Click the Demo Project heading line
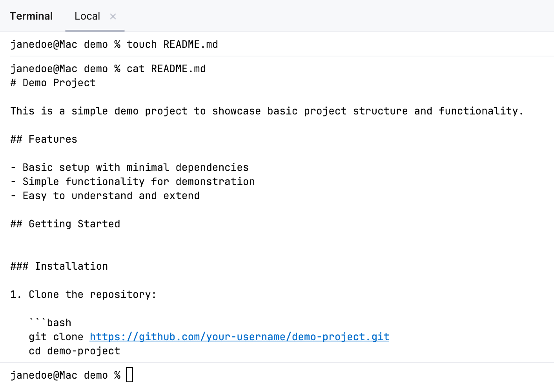 pos(53,83)
